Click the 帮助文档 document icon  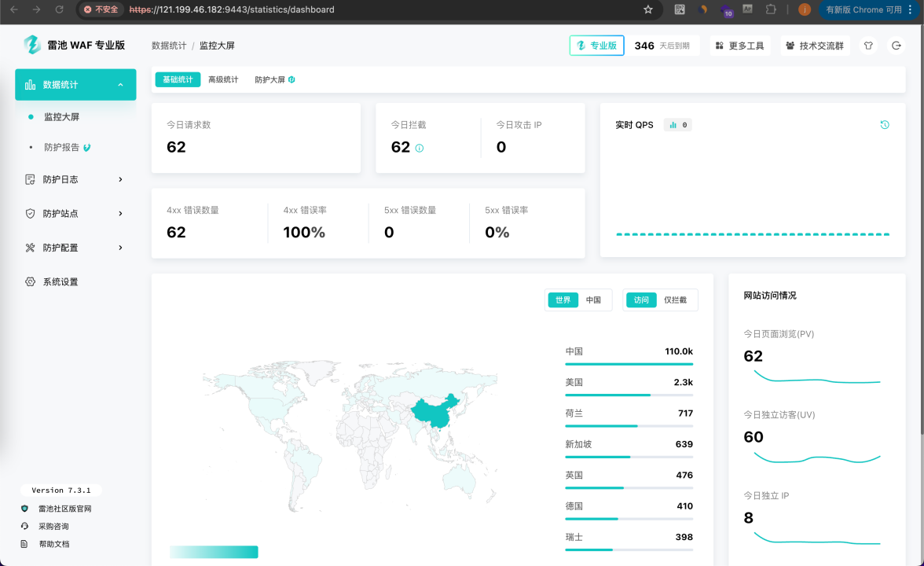point(24,544)
